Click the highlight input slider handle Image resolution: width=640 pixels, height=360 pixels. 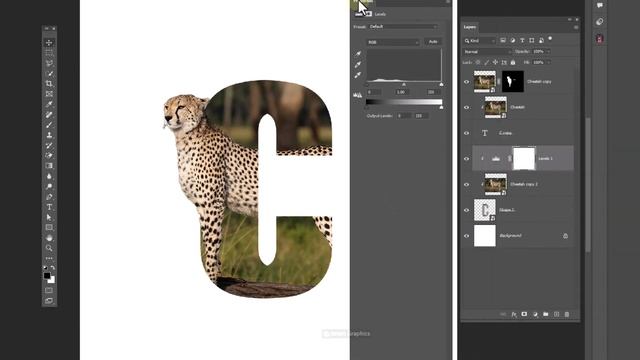coord(441,84)
